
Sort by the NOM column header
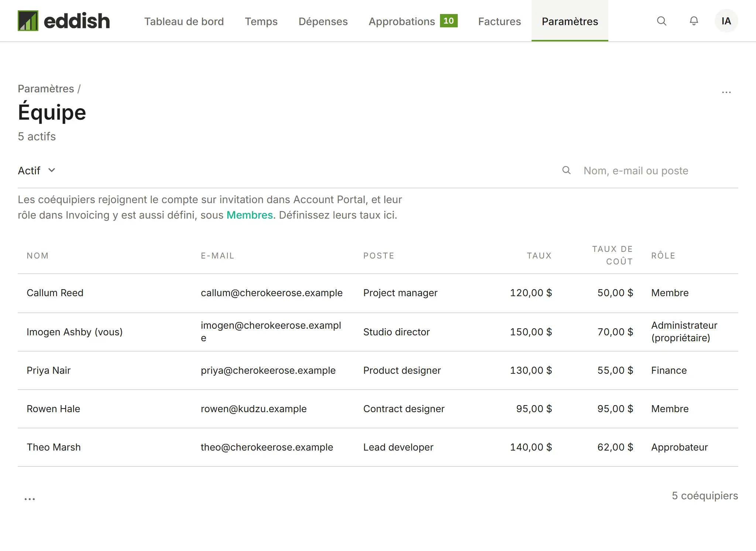38,256
